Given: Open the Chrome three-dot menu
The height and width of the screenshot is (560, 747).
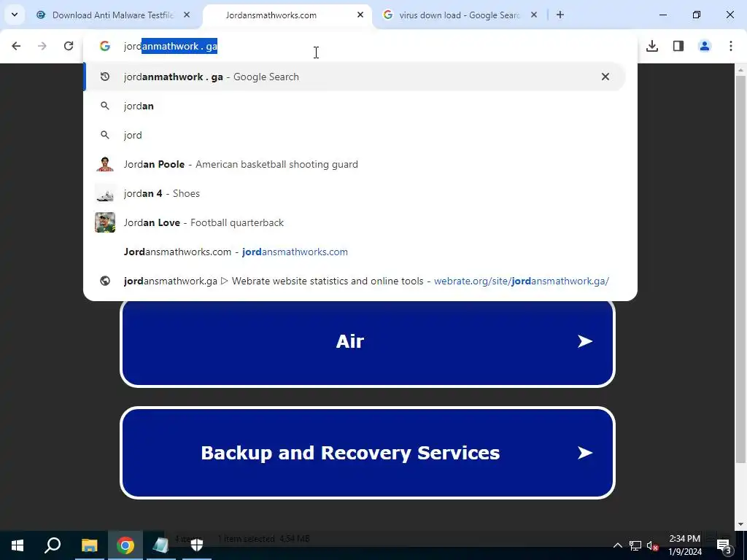Looking at the screenshot, I should (731, 46).
